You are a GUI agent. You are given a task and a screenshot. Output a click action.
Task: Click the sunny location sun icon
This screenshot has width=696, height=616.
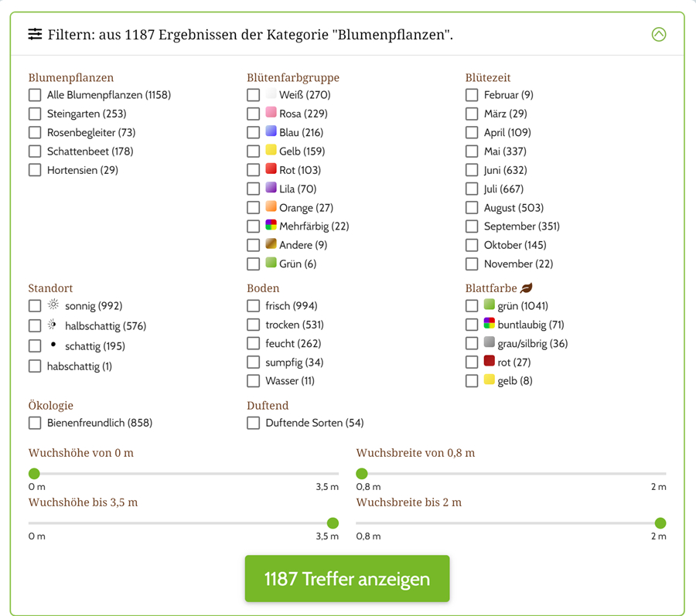coord(53,305)
